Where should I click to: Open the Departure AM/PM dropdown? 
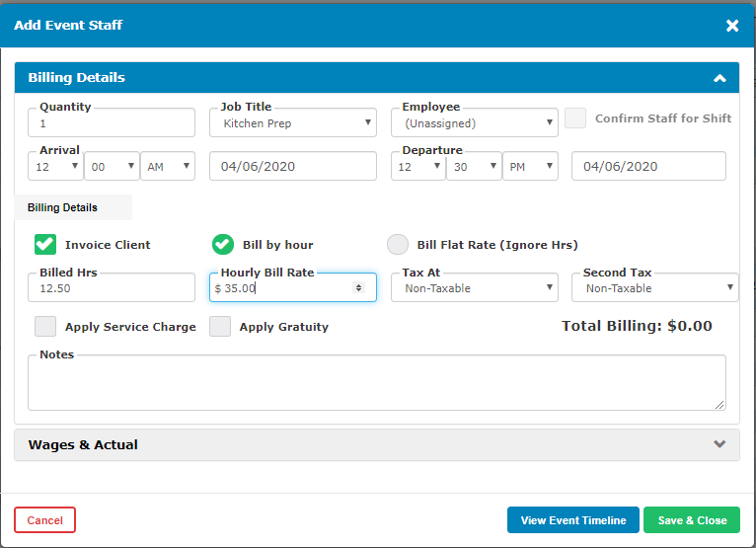530,167
